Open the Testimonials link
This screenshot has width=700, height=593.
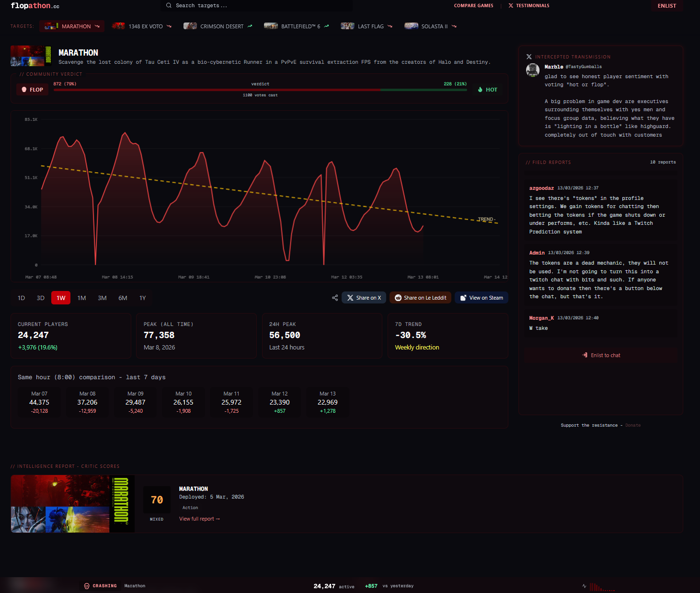529,6
